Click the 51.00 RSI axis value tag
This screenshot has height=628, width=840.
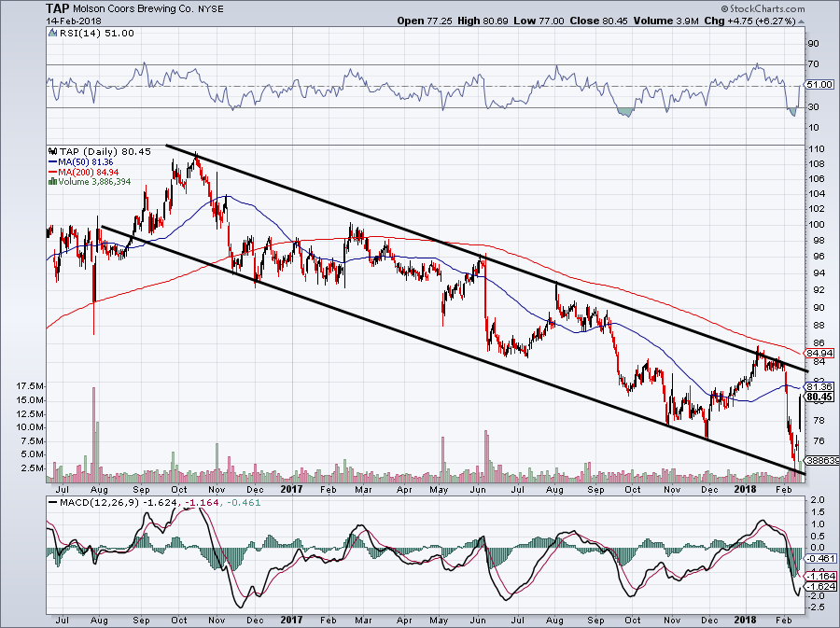tap(819, 85)
